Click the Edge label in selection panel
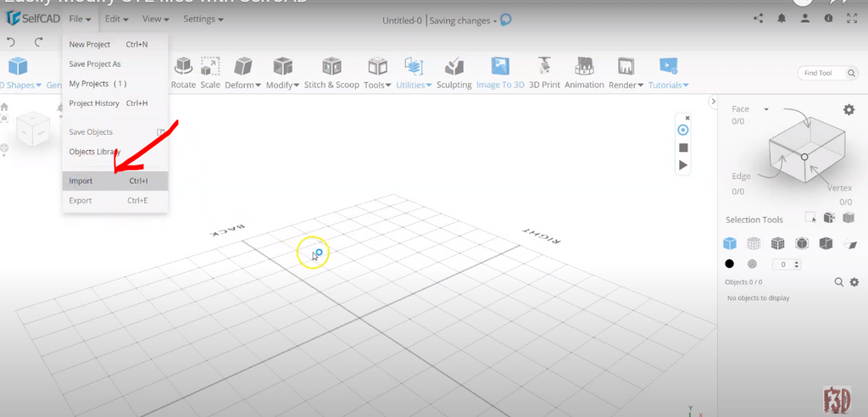868x417 pixels. tap(741, 176)
